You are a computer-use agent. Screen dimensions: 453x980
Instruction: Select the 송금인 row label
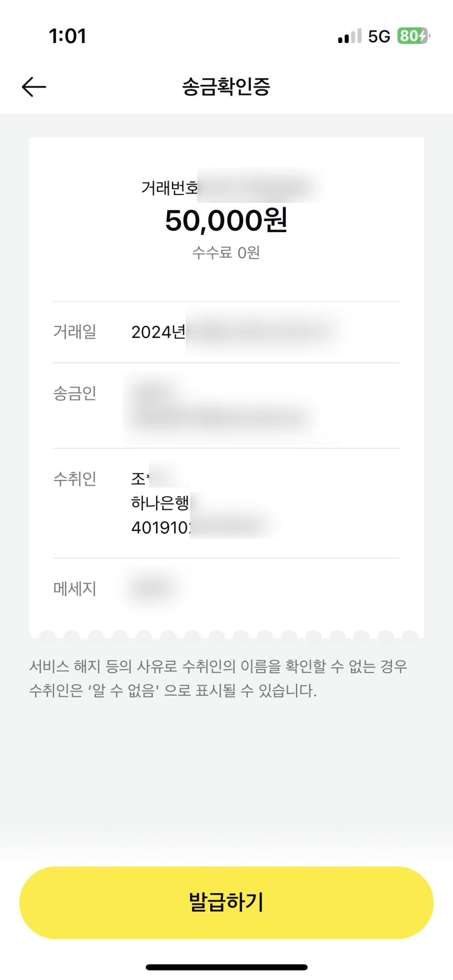[x=75, y=393]
